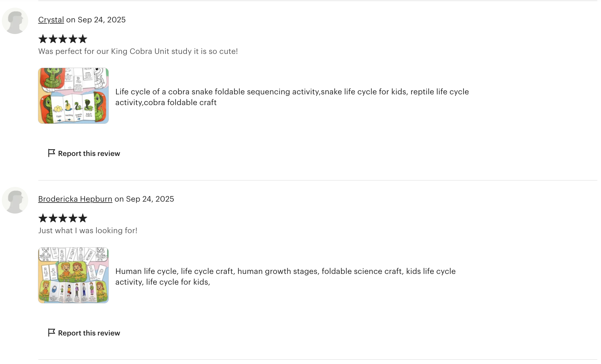The width and height of the screenshot is (601, 364).
Task: Open the human life cycle product thumbnail
Action: point(73,275)
